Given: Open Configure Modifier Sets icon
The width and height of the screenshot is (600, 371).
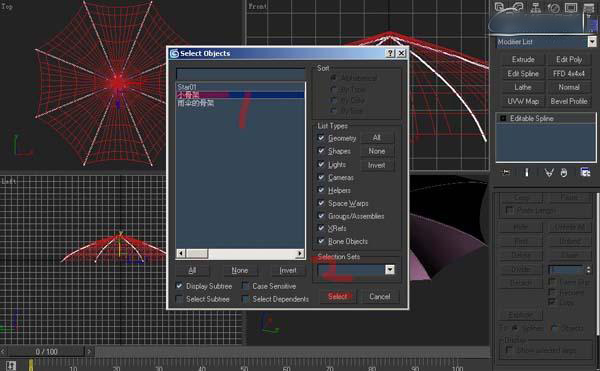Looking at the screenshot, I should (585, 172).
